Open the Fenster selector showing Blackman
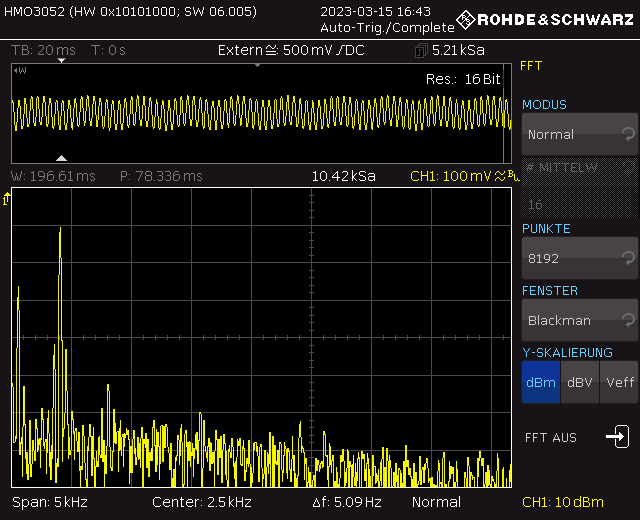640x520 pixels. tap(570, 320)
